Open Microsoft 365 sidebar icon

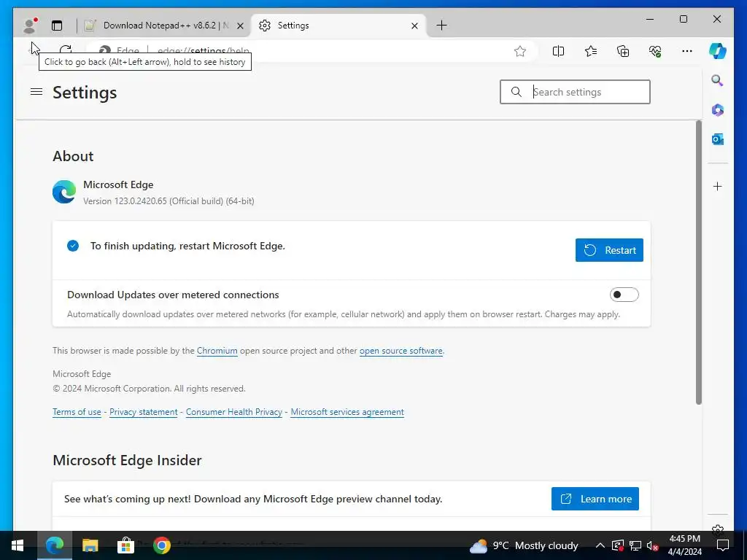(x=718, y=110)
